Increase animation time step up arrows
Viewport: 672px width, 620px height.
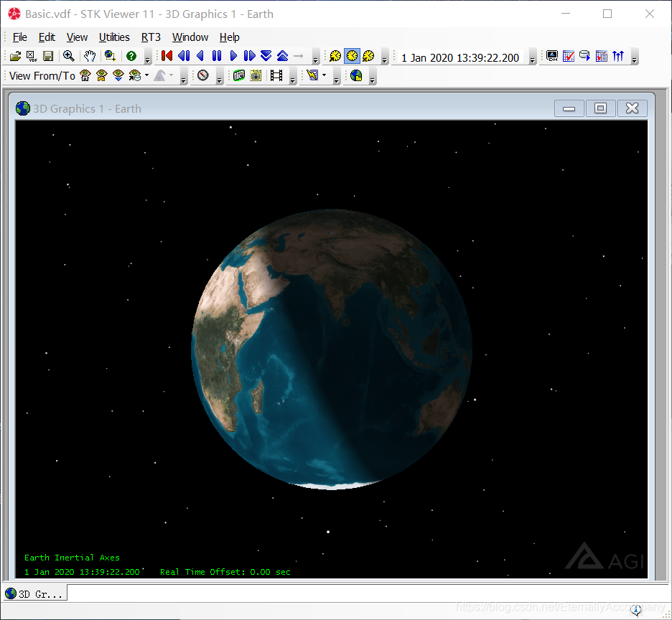[282, 56]
